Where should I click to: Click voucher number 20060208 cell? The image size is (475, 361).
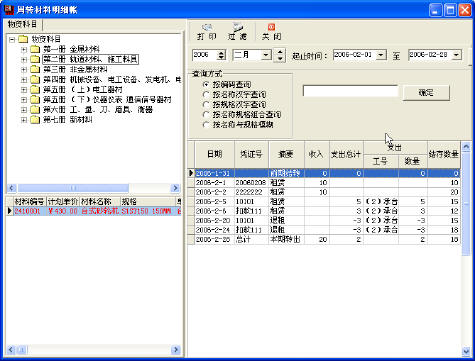click(251, 183)
